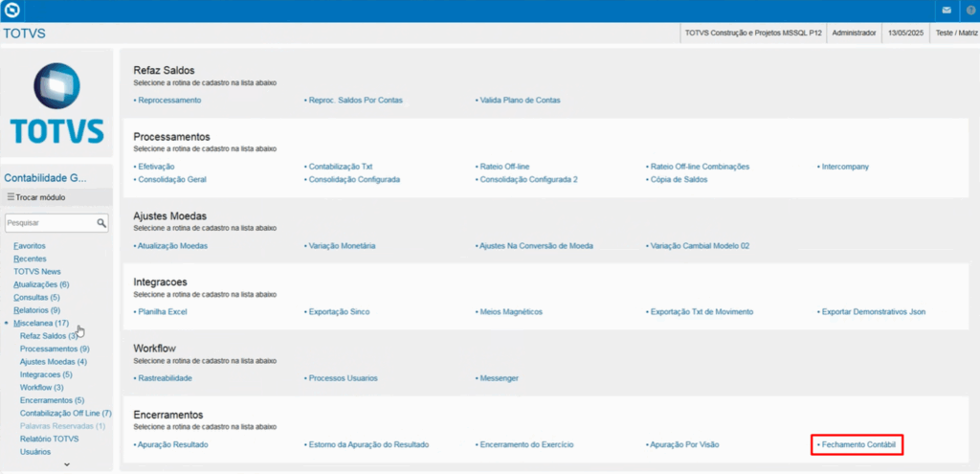Open the Reprocessamento routine
Image resolution: width=980 pixels, height=474 pixels.
(169, 100)
